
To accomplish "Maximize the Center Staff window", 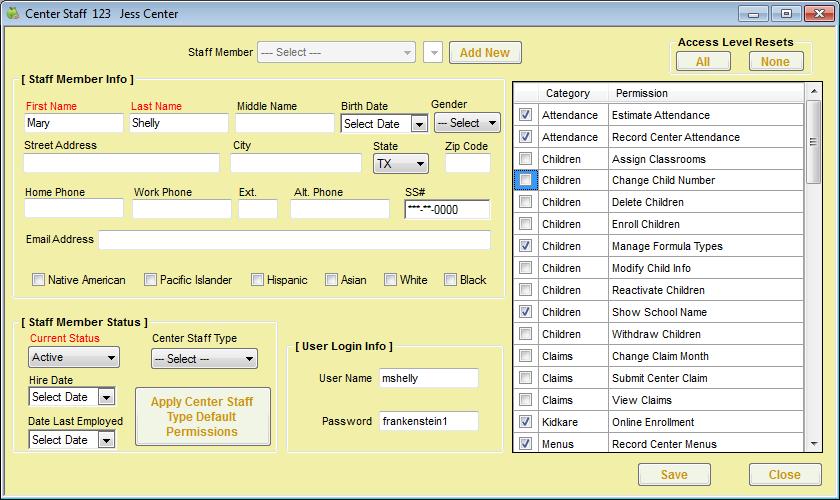I will [786, 14].
